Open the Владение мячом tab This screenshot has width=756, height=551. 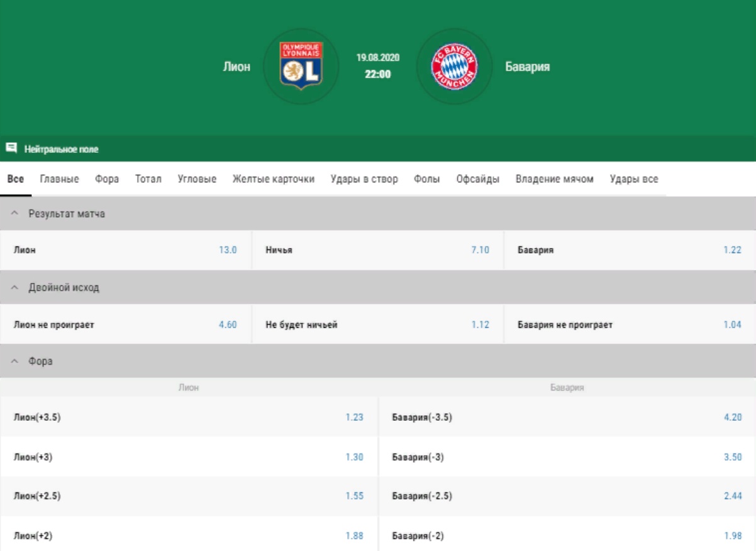pos(555,179)
